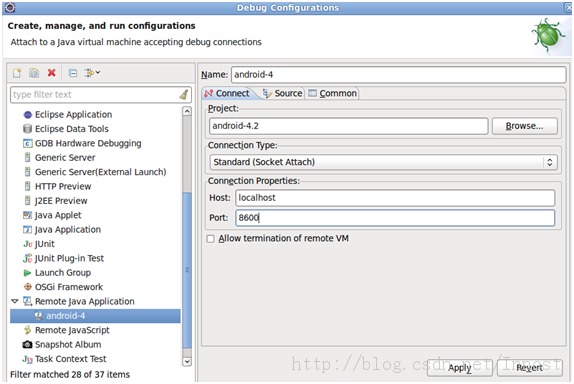Switch to the Source tab
Viewport: 574px width, 384px height.
(283, 93)
